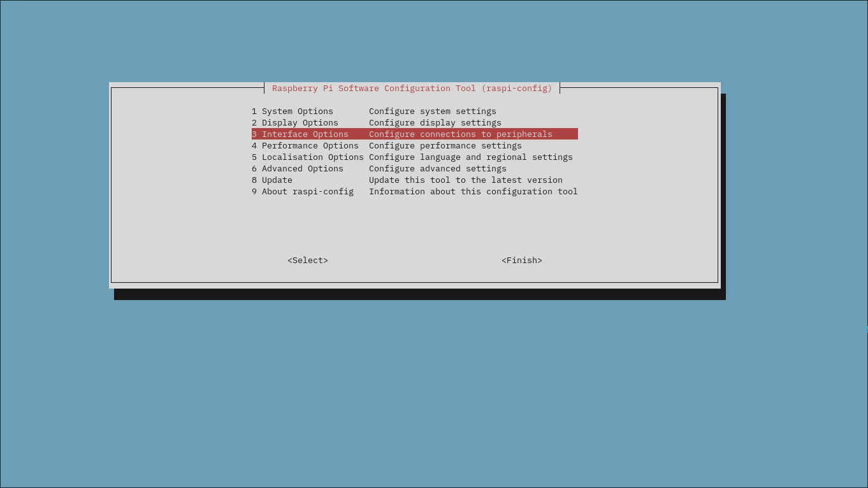The width and height of the screenshot is (868, 488).
Task: Click the Raspberry Pi Software Configuration Tool title
Action: (x=412, y=89)
